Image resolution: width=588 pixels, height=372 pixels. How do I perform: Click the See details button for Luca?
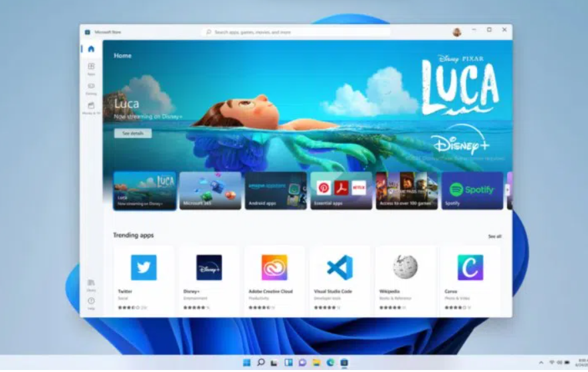pyautogui.click(x=132, y=133)
